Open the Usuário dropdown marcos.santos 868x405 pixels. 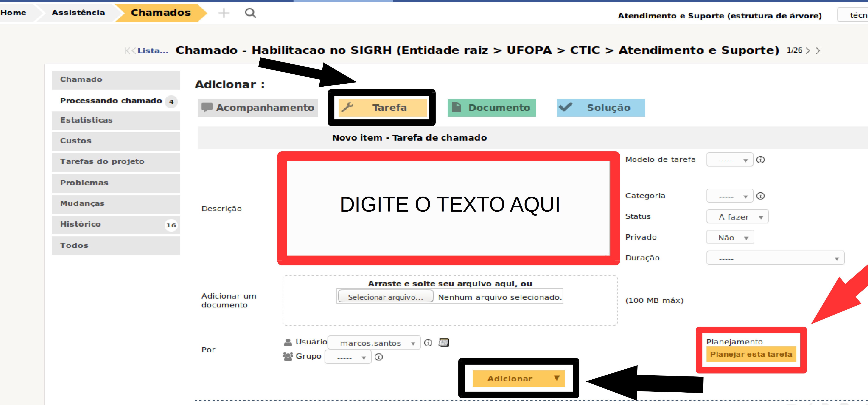pyautogui.click(x=374, y=343)
